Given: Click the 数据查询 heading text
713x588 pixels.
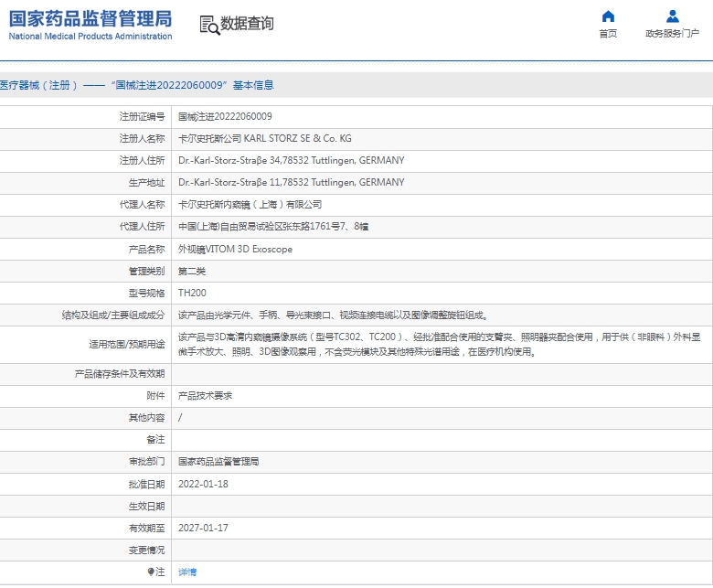Looking at the screenshot, I should pyautogui.click(x=247, y=23).
